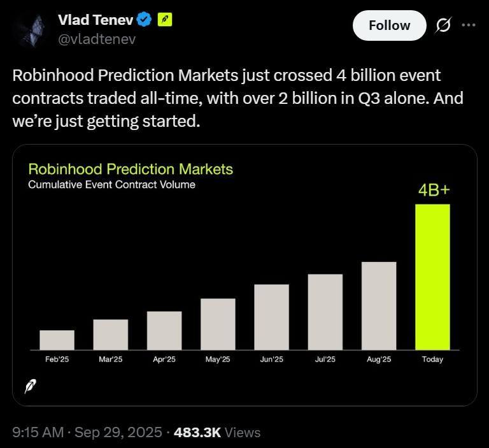The image size is (489, 448).
Task: Open the @vladtenev handle link
Action: click(96, 39)
